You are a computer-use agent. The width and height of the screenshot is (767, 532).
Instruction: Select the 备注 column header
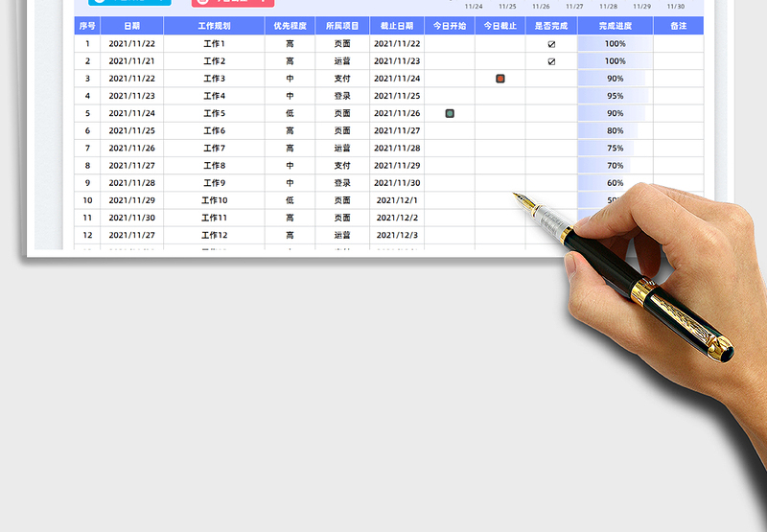point(678,26)
